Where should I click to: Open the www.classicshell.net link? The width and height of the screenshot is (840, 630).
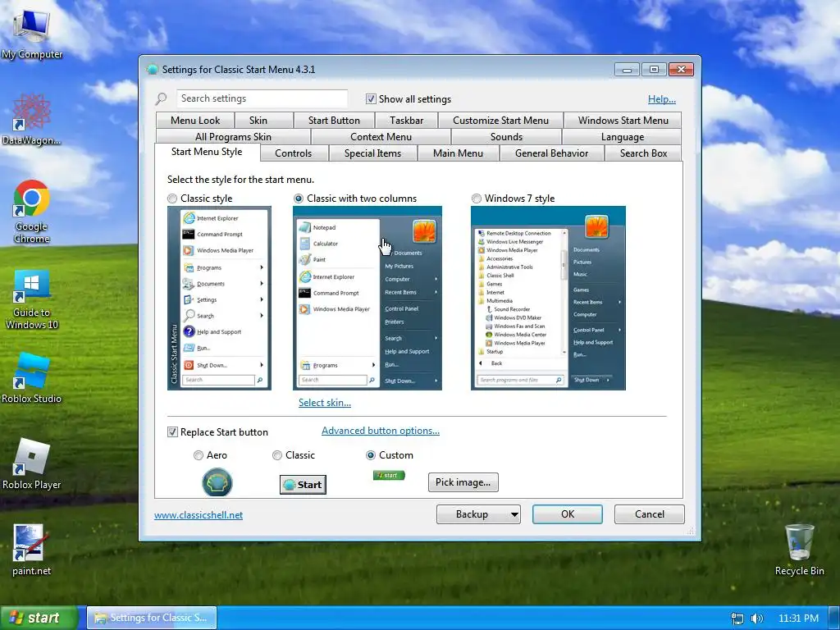(x=199, y=515)
